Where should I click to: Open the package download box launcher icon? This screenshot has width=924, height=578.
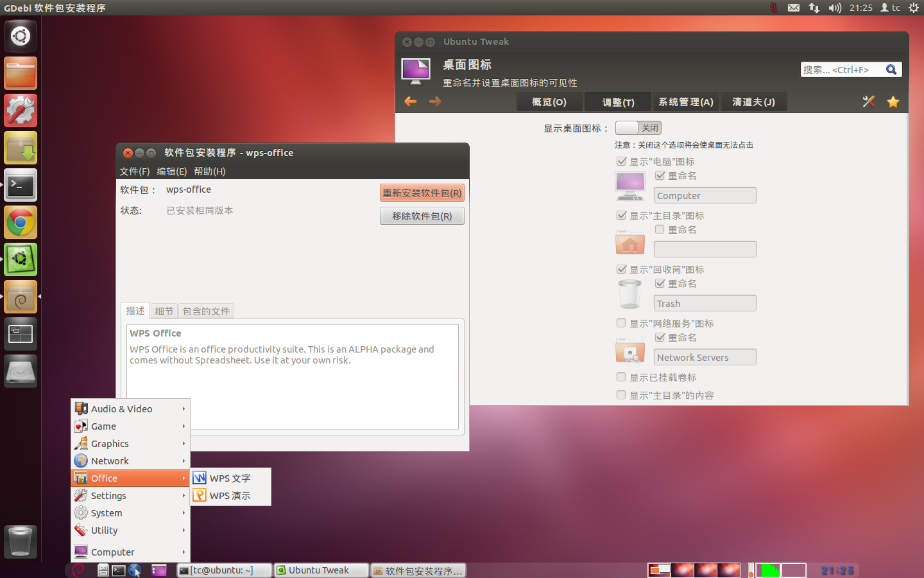[21, 148]
